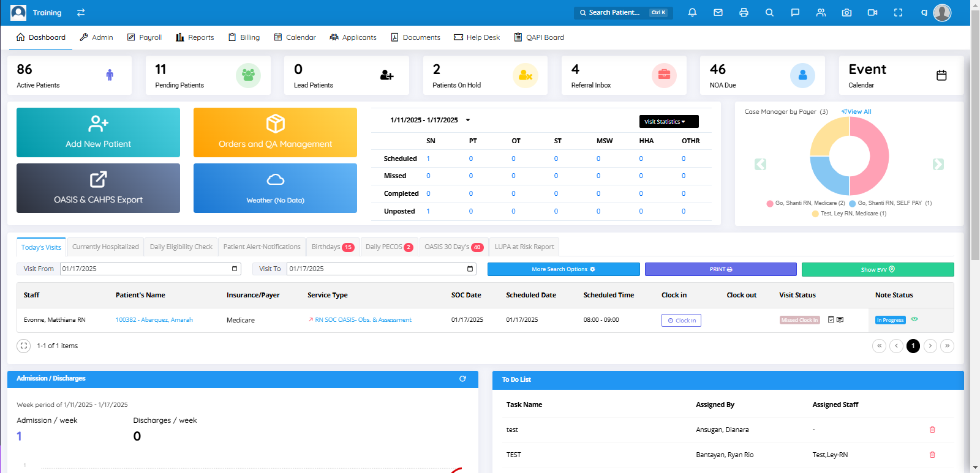
Task: Refresh the Admission / Discharges panel
Action: (462, 379)
